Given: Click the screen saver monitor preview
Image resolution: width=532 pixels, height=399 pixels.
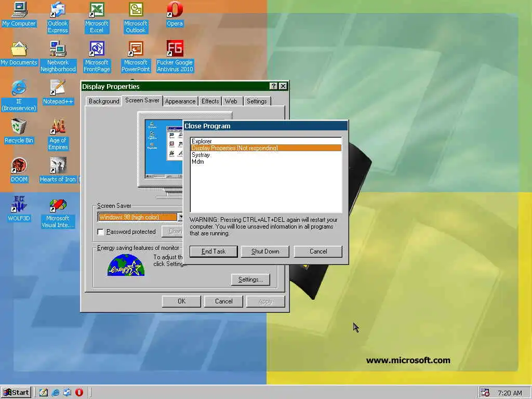Looking at the screenshot, I should point(164,149).
